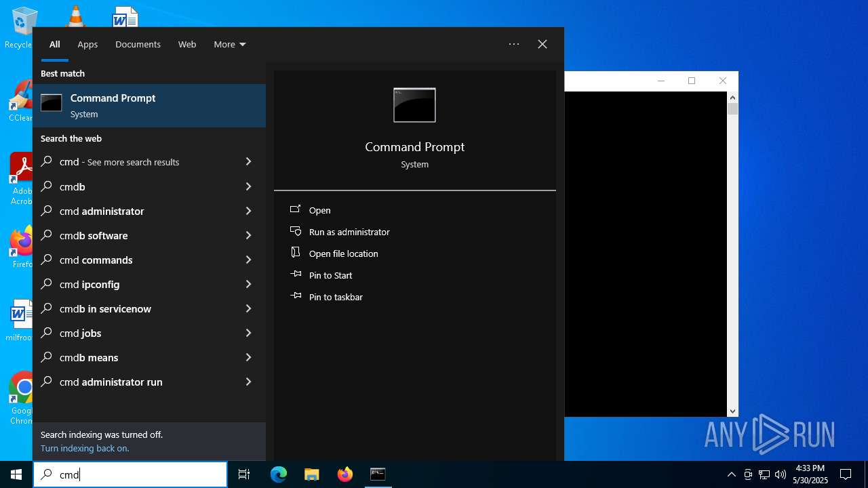Launch Firefox from the taskbar
The width and height of the screenshot is (868, 488).
[x=345, y=474]
